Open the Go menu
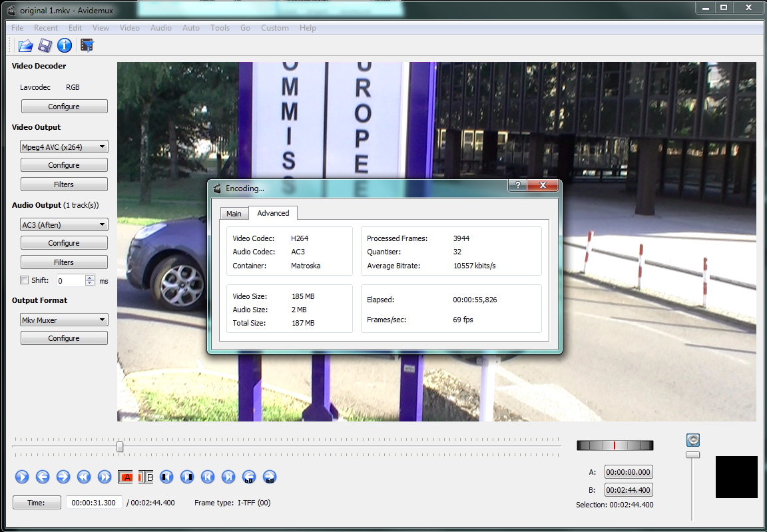Screen dimensions: 767x532 tap(245, 28)
